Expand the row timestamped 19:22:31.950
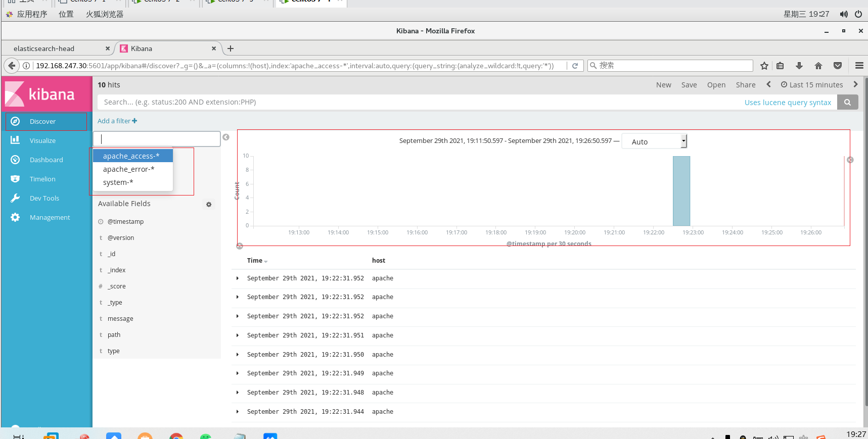The image size is (868, 439). pyautogui.click(x=238, y=355)
